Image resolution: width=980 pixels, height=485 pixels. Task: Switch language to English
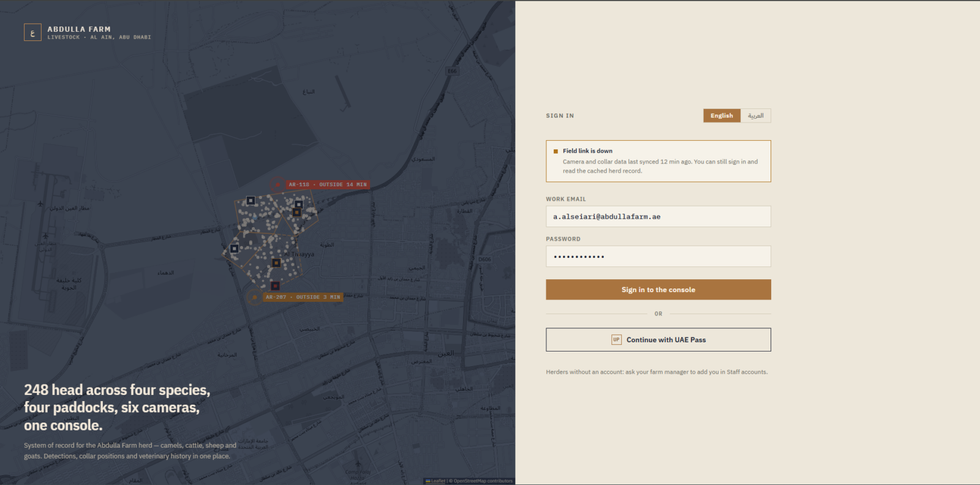pyautogui.click(x=722, y=116)
